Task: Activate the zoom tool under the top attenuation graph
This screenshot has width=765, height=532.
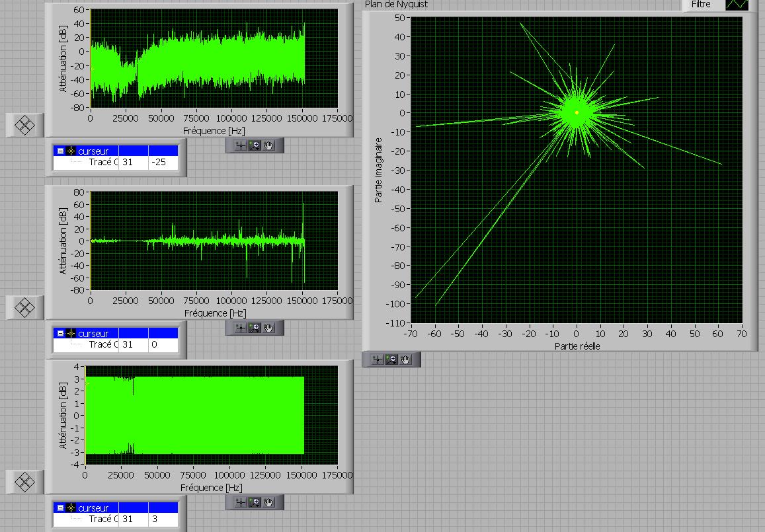Action: click(255, 145)
